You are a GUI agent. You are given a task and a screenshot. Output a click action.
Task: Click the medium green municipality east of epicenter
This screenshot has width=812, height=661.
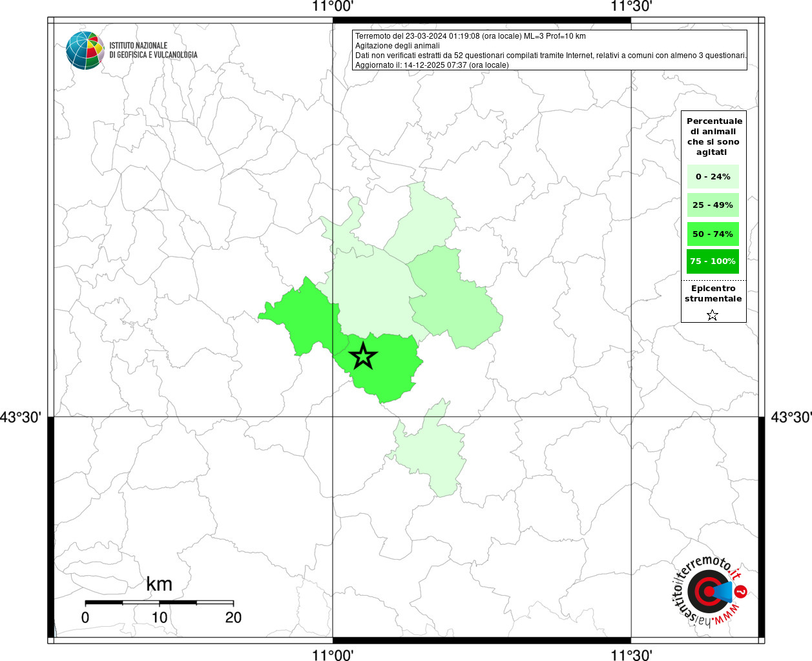[x=455, y=297]
